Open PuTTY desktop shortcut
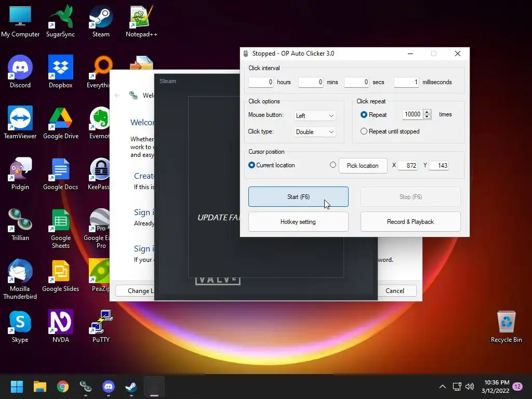The image size is (532, 399). [x=101, y=326]
